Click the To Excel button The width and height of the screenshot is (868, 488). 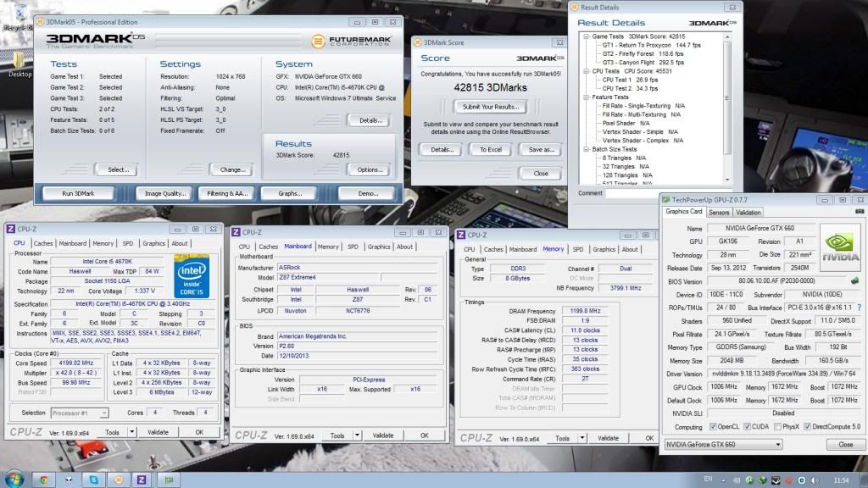[x=491, y=149]
